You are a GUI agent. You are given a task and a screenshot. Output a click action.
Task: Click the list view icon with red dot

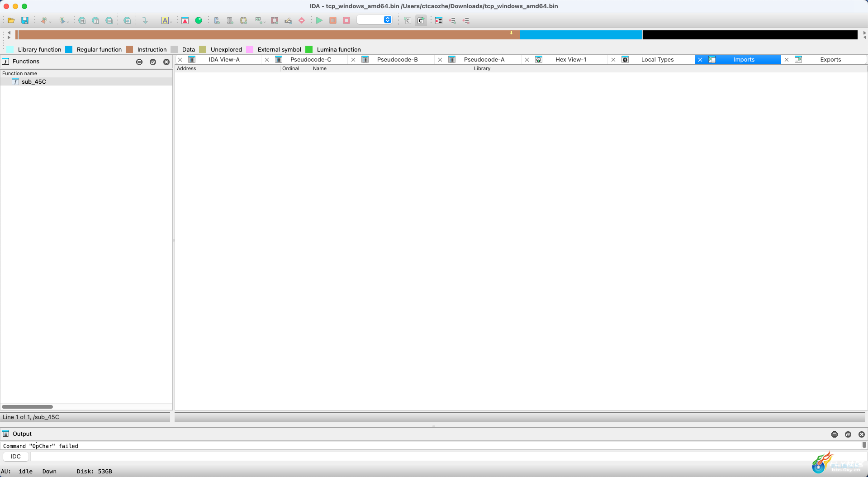pyautogui.click(x=439, y=20)
